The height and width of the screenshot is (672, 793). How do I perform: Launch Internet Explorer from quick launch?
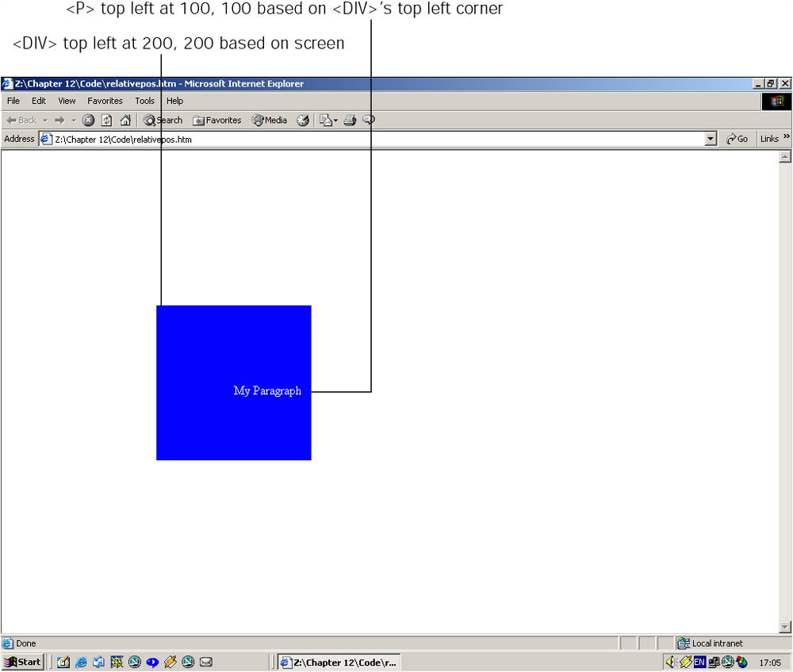coord(81,662)
